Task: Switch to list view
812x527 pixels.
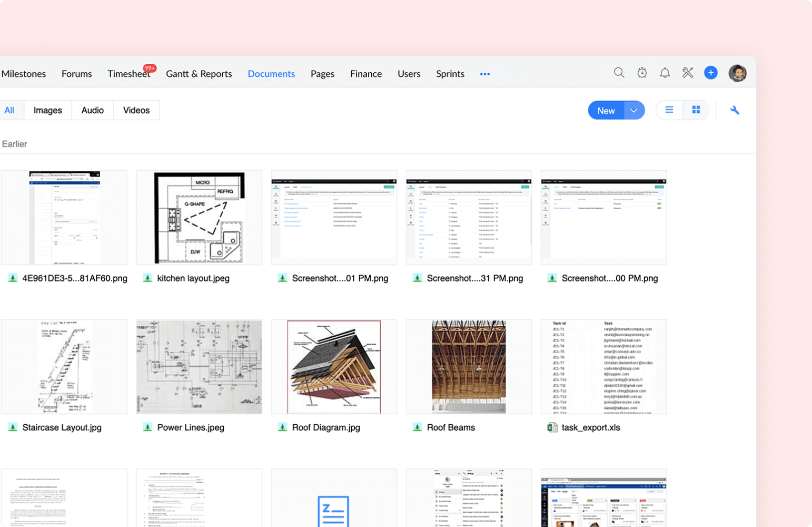Action: pyautogui.click(x=669, y=110)
